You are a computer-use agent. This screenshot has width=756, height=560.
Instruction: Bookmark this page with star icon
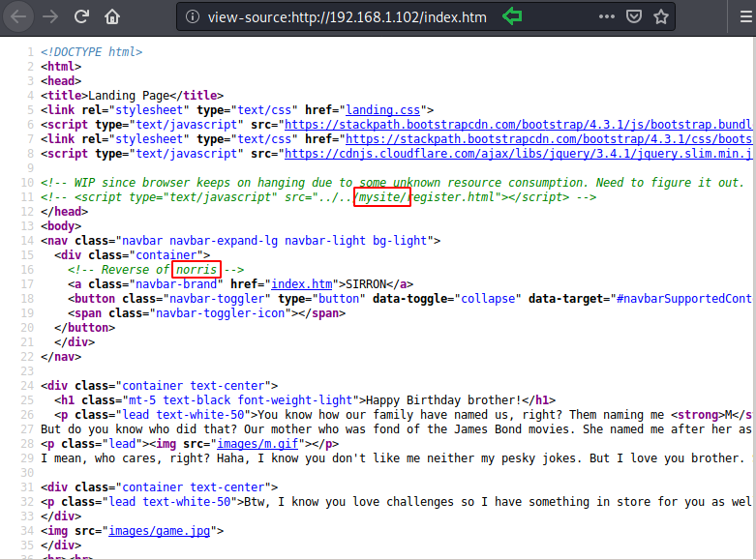click(661, 16)
